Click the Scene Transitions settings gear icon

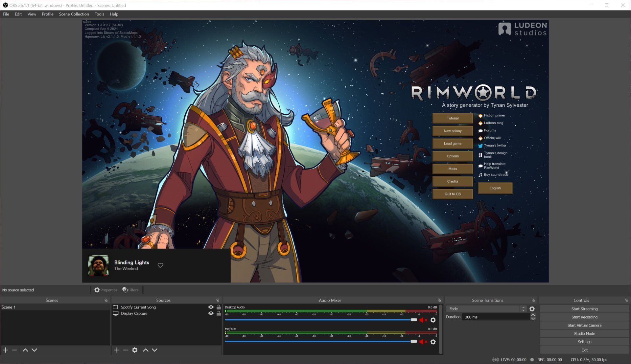[x=533, y=308]
